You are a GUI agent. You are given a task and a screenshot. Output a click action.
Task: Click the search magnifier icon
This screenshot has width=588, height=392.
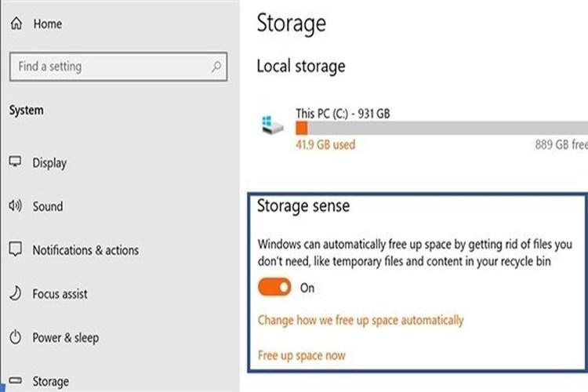click(216, 67)
